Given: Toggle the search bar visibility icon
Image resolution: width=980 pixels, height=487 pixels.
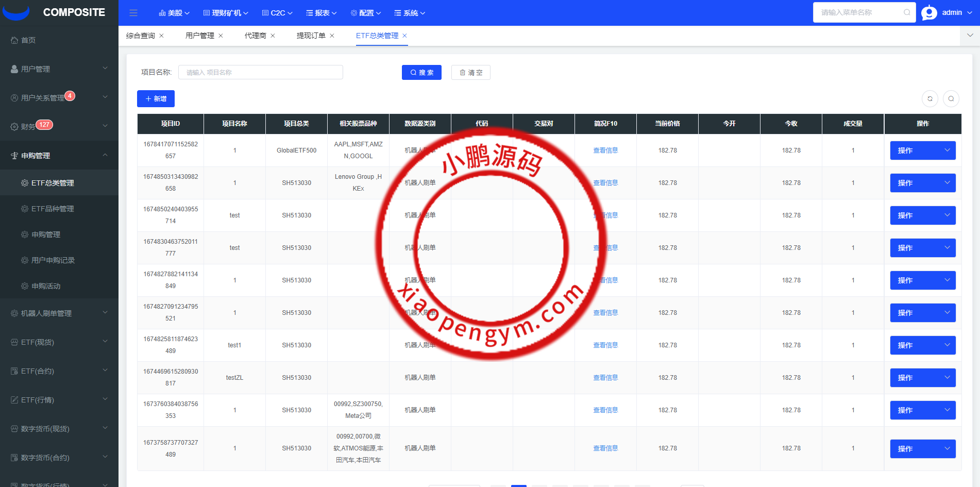Looking at the screenshot, I should pos(951,98).
